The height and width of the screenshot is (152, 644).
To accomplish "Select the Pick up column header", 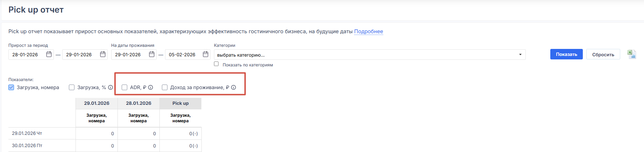I will point(180,103).
